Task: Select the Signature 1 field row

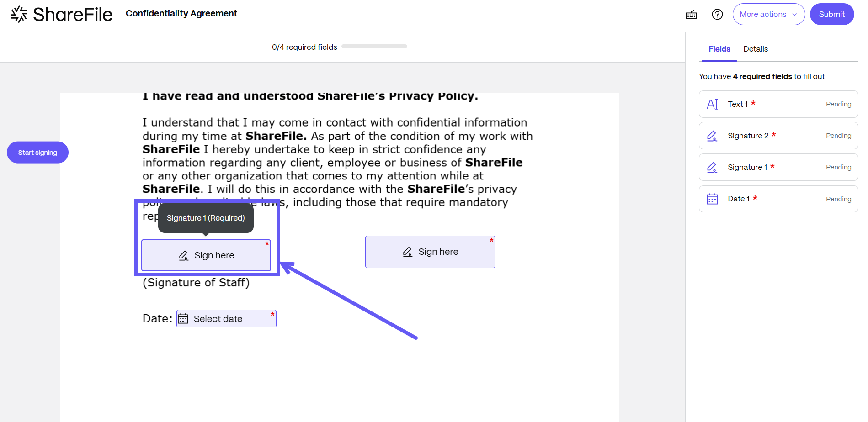Action: 778,167
